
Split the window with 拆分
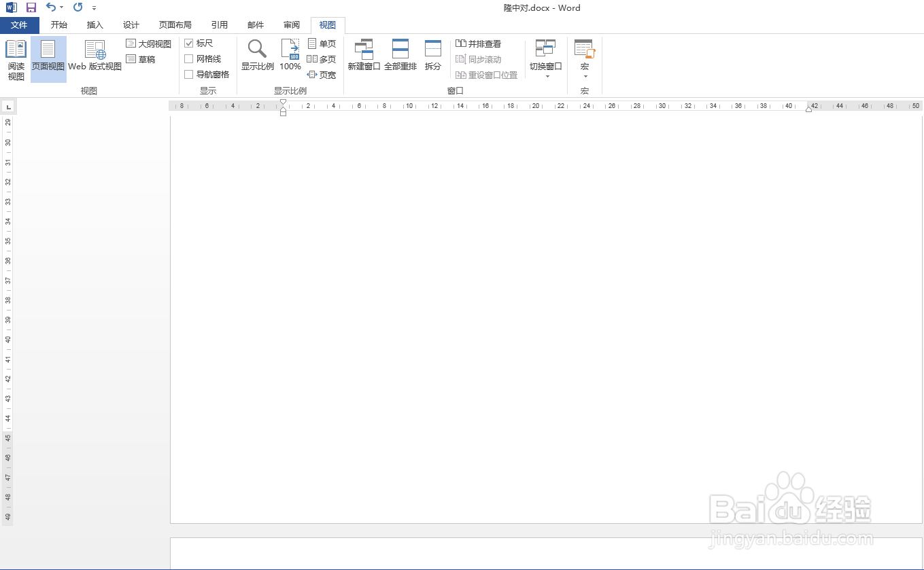point(433,56)
